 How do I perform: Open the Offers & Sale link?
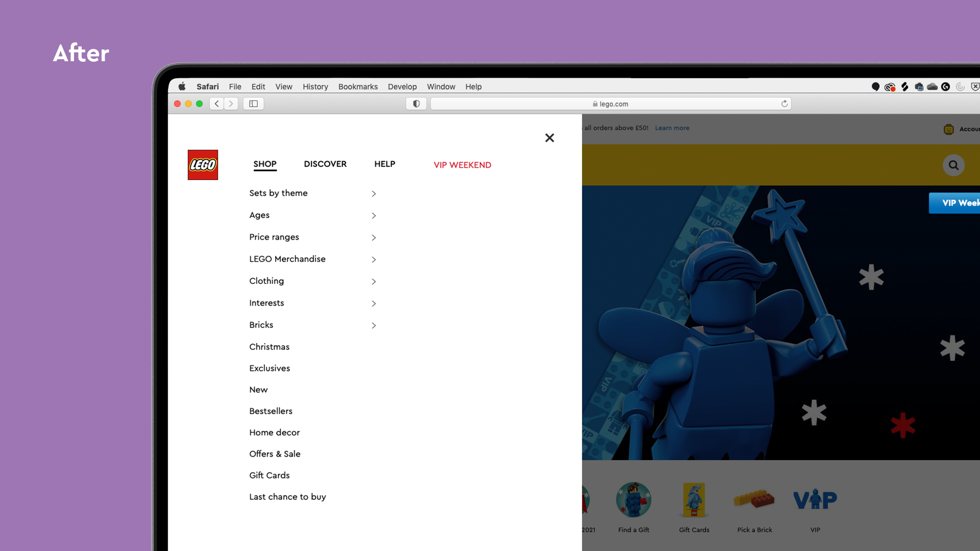[275, 454]
